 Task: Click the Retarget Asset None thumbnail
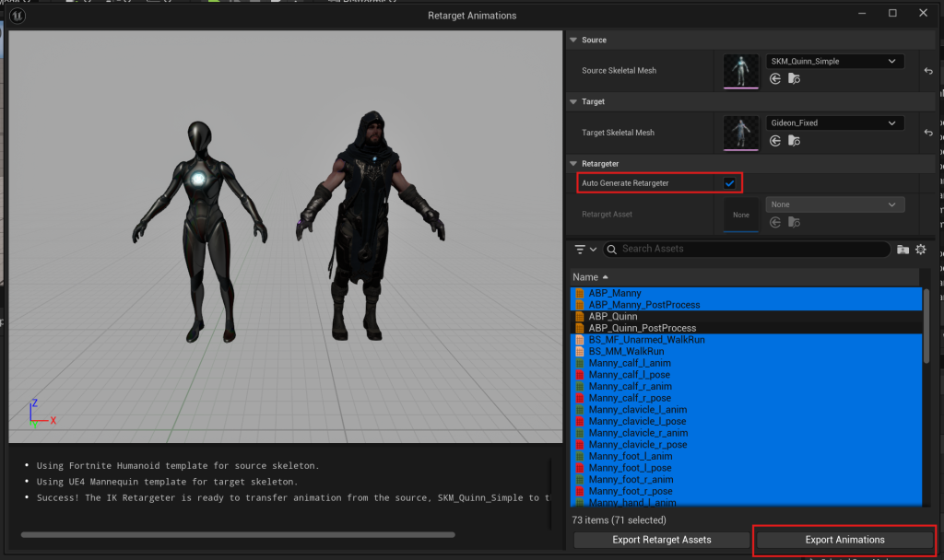[x=740, y=215]
